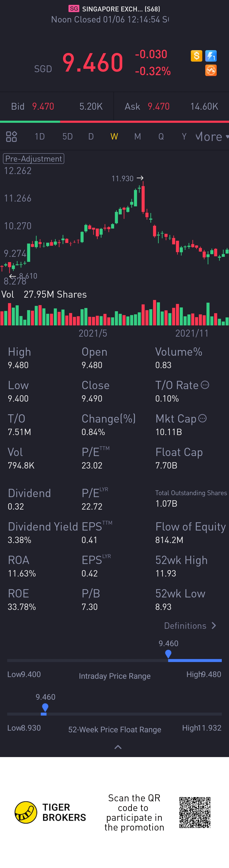Collapse the stock details panel chevron
This screenshot has height=868, width=229.
coord(118,747)
